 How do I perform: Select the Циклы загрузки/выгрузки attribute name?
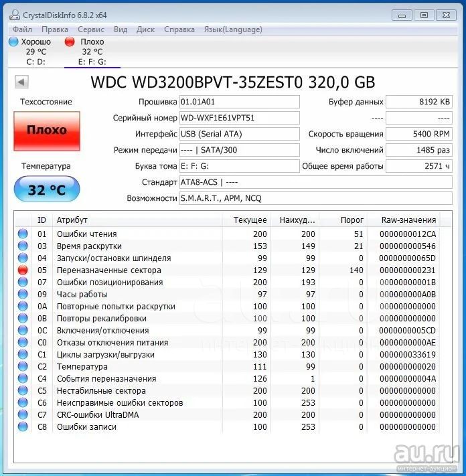(x=106, y=355)
